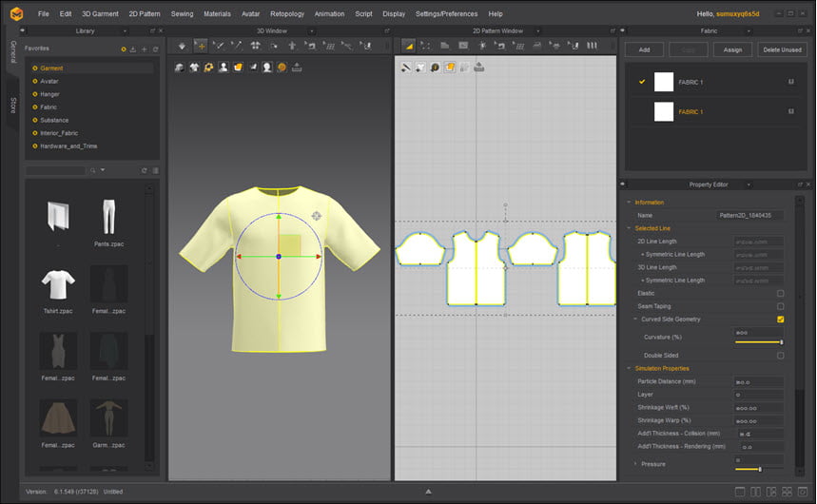The width and height of the screenshot is (817, 504).
Task: Click the tile layout icon in the status bar corner
Action: point(787,492)
